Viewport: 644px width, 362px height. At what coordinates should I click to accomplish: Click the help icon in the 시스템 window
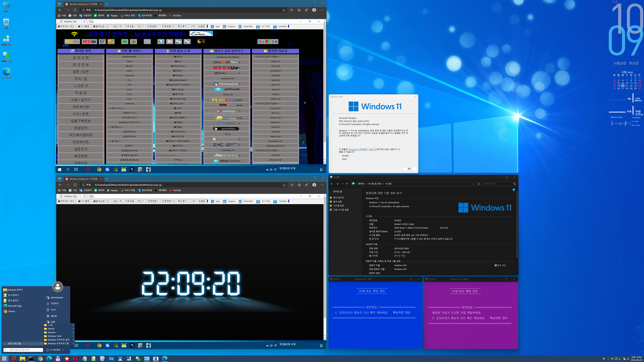(x=514, y=190)
